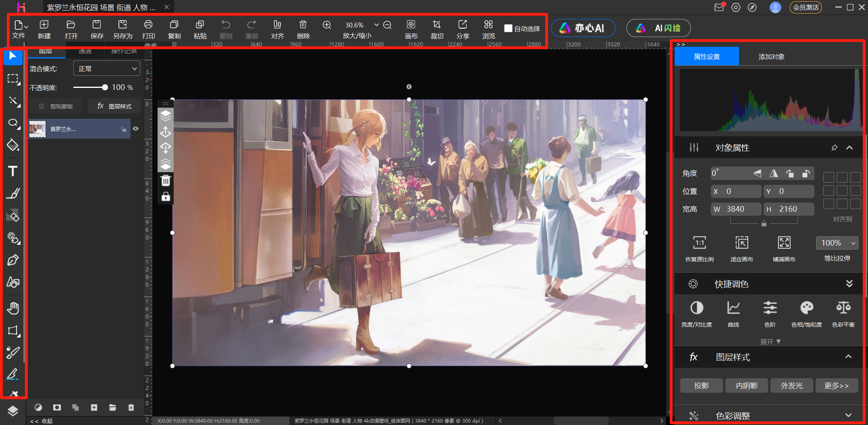
Task: Click the zoom out magnifier icon
Action: tap(387, 25)
